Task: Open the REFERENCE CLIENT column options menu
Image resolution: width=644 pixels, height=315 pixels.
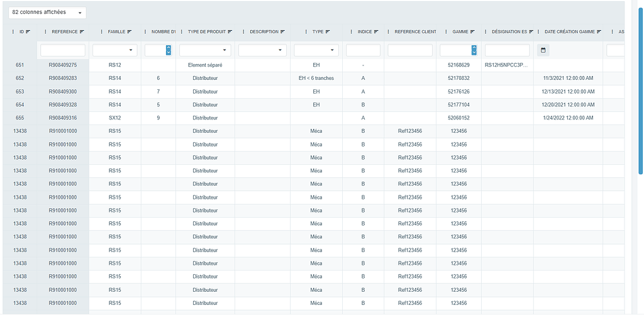Action: 389,31
